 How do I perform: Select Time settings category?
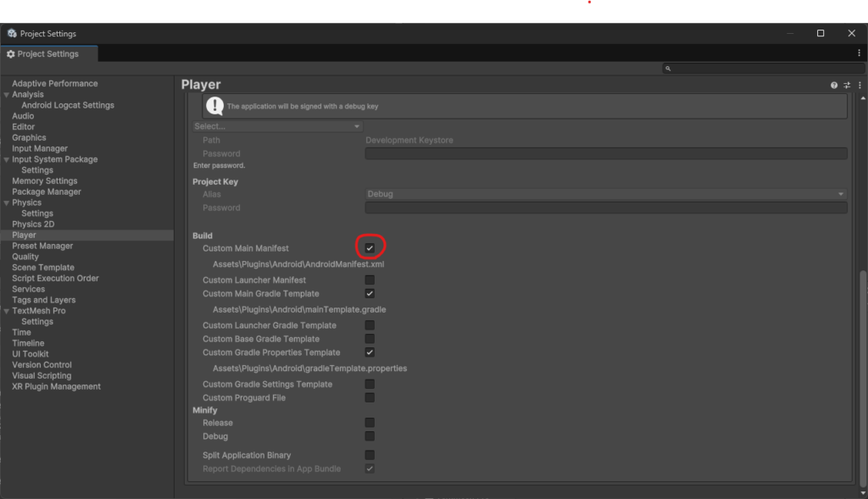tap(21, 332)
